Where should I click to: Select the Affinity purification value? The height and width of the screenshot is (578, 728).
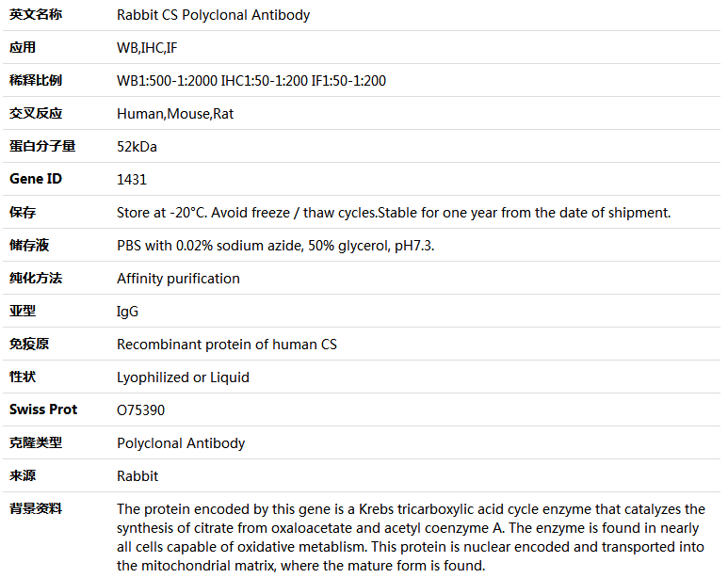pyautogui.click(x=178, y=279)
